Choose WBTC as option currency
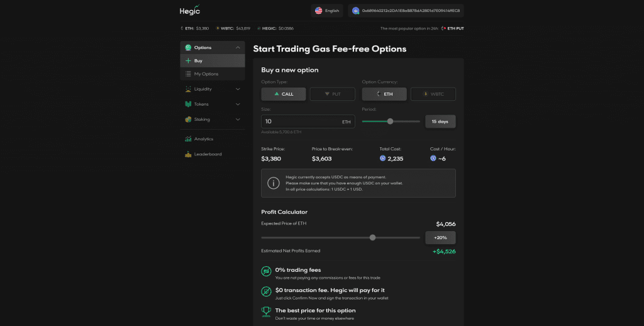Image resolution: width=644 pixels, height=326 pixels. pos(433,94)
